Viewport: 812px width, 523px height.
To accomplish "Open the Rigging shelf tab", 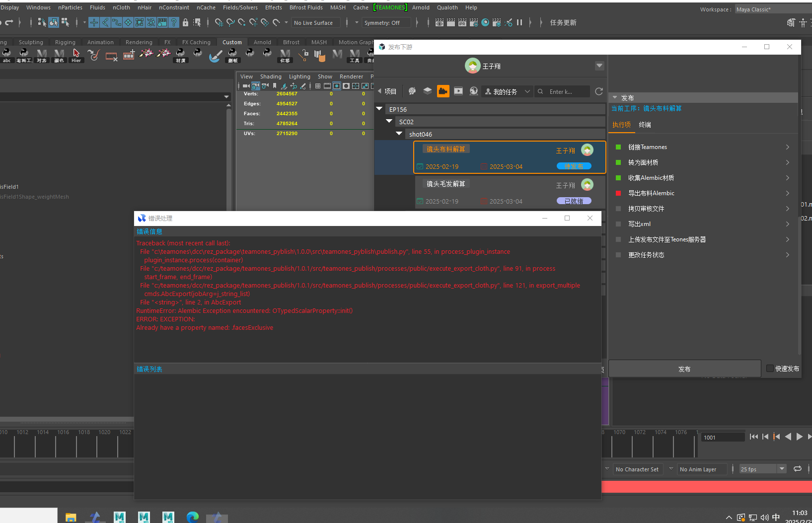I will pyautogui.click(x=65, y=42).
